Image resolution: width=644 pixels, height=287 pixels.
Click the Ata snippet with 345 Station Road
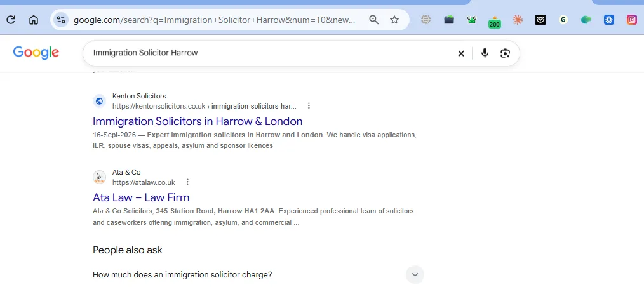click(253, 217)
